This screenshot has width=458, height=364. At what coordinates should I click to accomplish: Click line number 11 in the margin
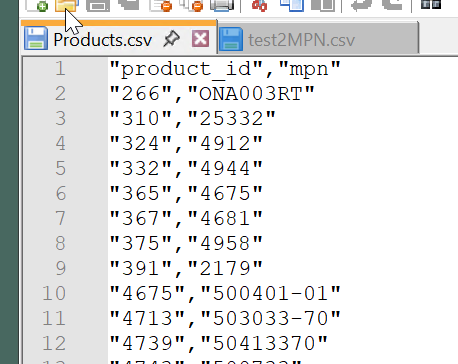(x=54, y=318)
